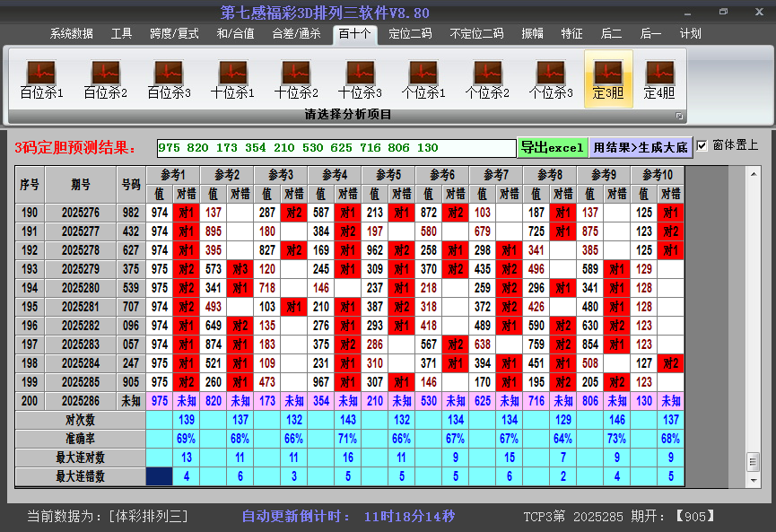
Task: Select the 百位杀2 icon
Action: coord(105,79)
